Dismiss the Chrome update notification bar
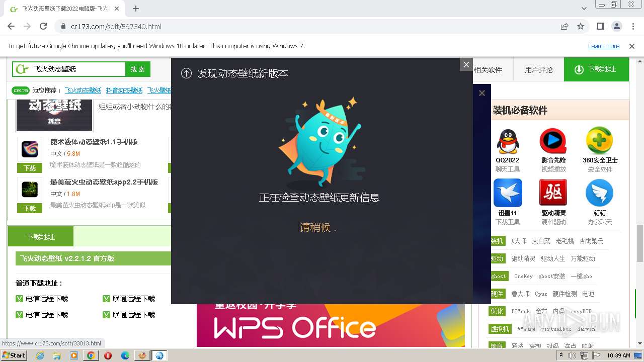This screenshot has height=362, width=644. click(632, 46)
